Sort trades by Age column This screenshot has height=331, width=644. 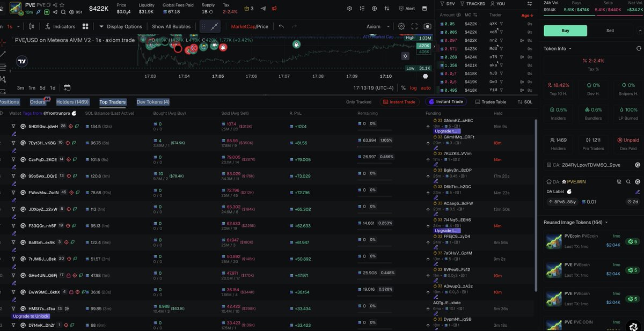click(527, 15)
